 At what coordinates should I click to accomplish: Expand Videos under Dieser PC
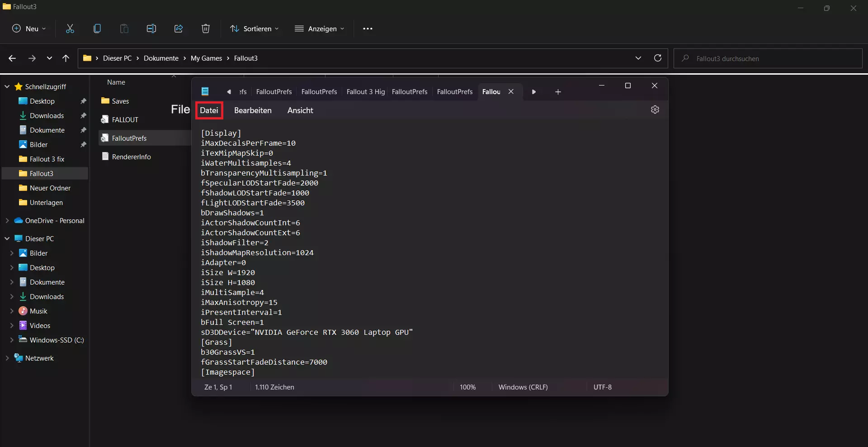[x=12, y=325]
